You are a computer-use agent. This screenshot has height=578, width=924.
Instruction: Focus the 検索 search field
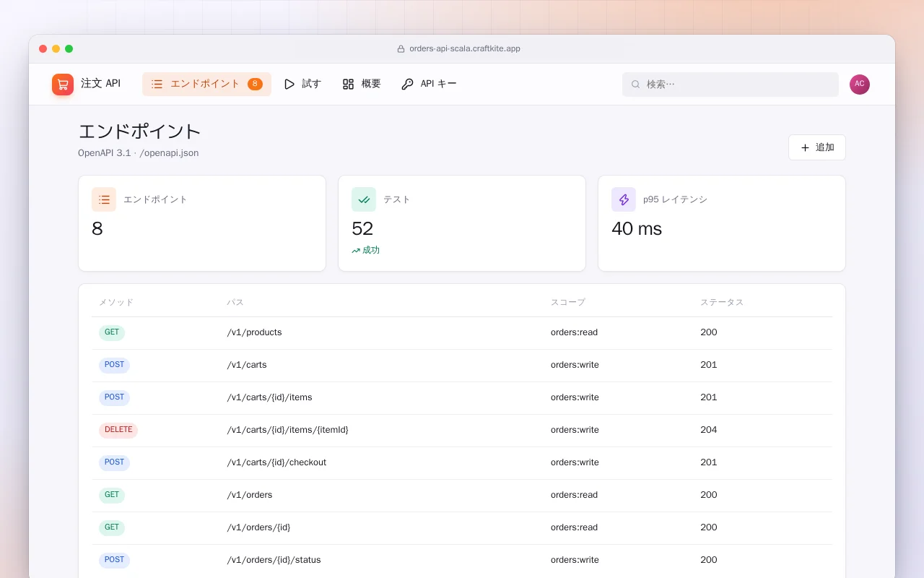click(x=731, y=85)
